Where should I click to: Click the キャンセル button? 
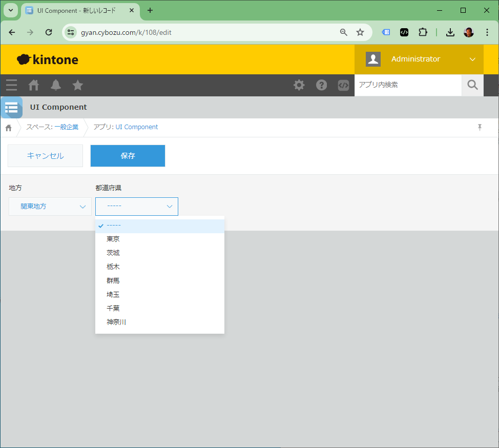pos(45,156)
